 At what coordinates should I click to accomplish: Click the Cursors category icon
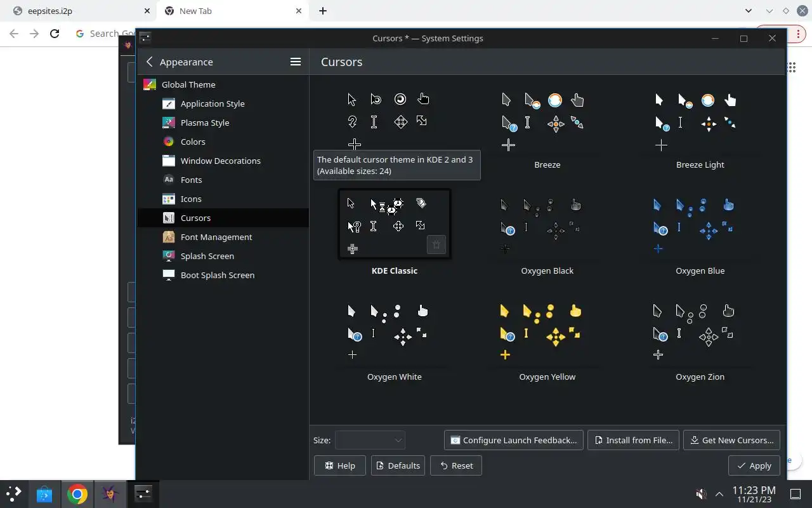point(168,218)
